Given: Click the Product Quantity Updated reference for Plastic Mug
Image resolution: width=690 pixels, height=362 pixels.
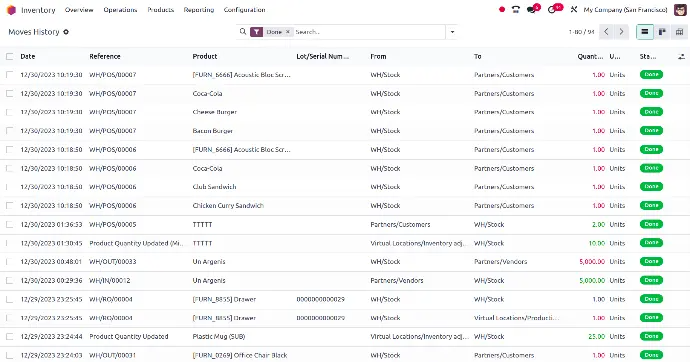Looking at the screenshot, I should coord(128,336).
